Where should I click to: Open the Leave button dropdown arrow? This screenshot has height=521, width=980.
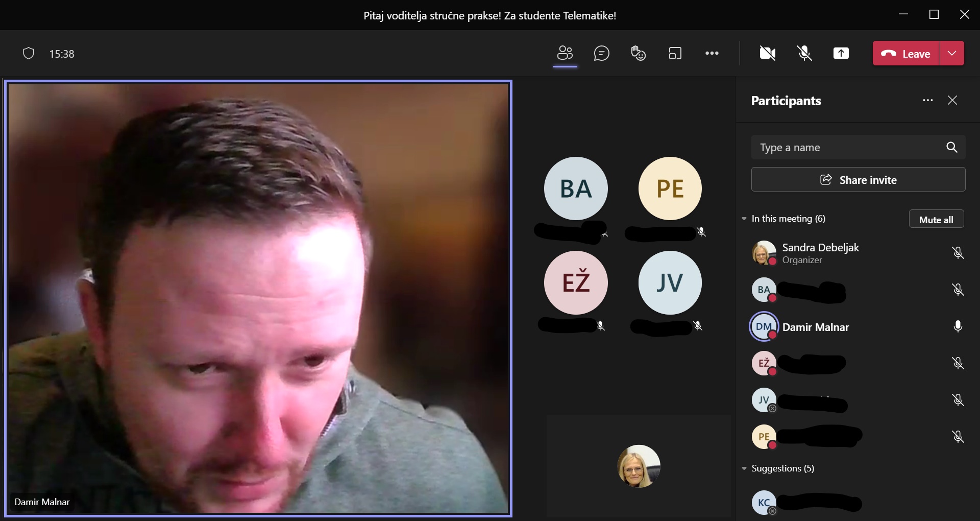click(x=952, y=53)
